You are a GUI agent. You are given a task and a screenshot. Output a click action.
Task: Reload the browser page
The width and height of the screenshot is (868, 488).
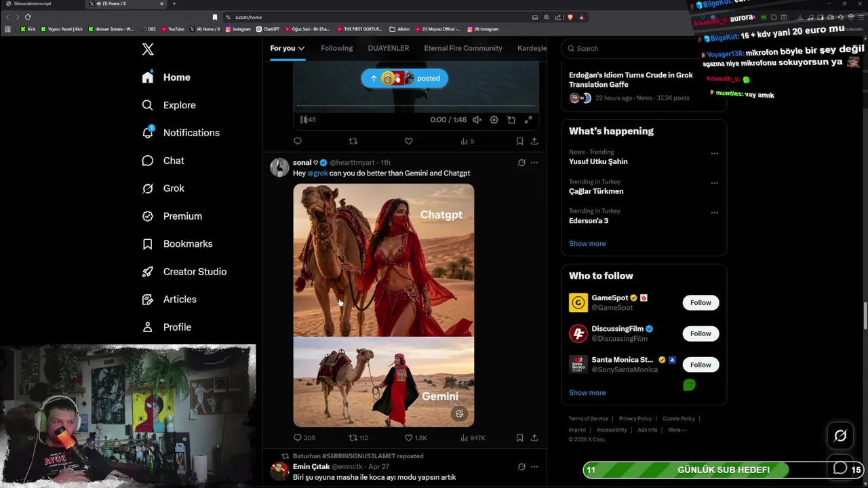28,17
